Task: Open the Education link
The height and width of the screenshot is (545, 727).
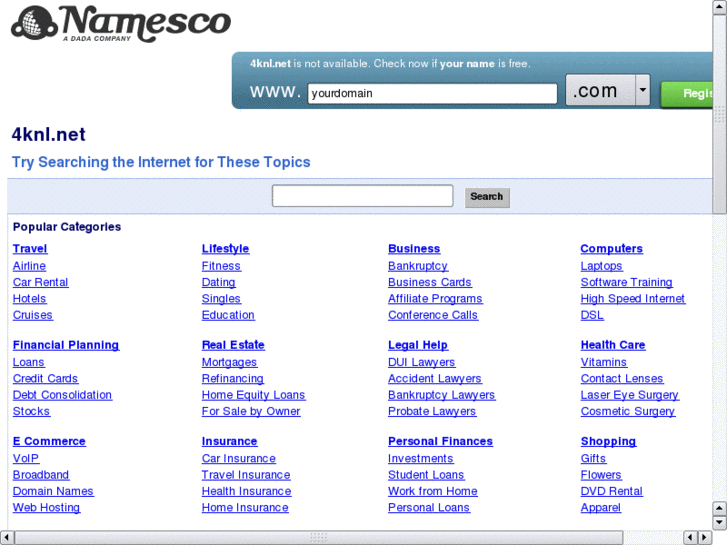Action: click(x=228, y=315)
